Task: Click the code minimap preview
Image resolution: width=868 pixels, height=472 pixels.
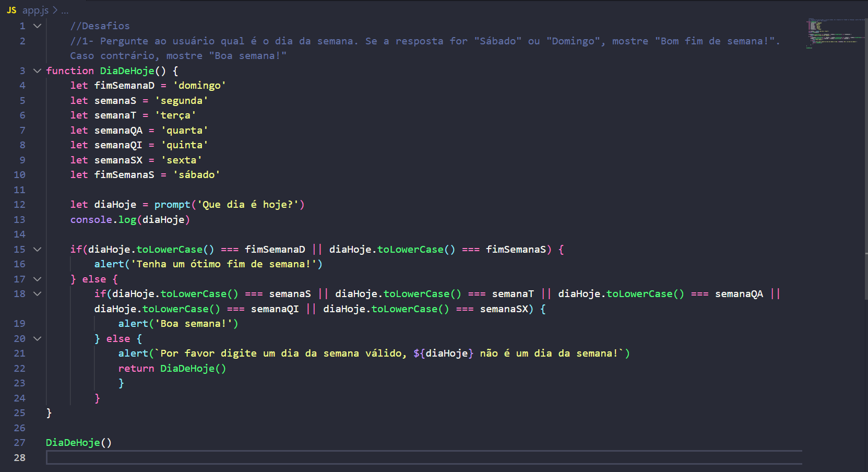Action: tap(834, 33)
